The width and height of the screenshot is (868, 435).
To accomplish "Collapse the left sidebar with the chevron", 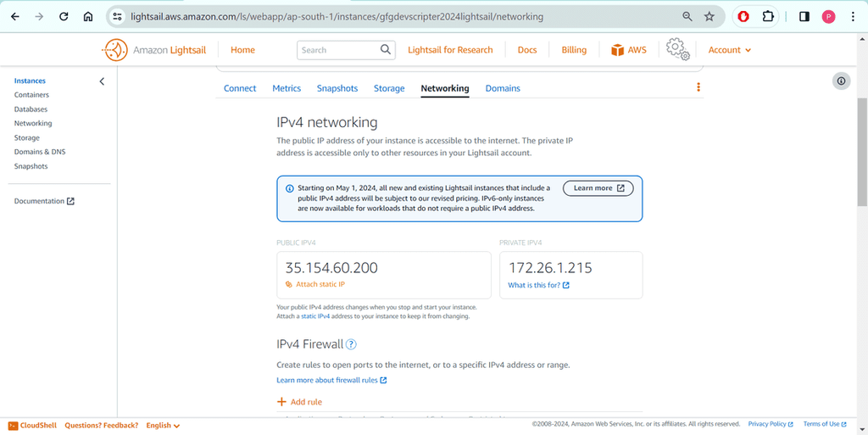I will (102, 81).
